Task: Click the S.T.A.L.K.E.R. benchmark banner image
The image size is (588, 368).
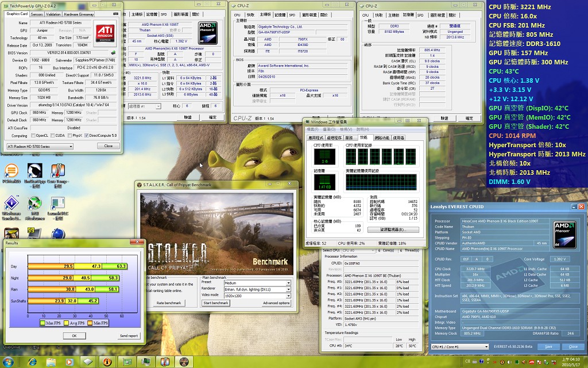Action: 217,232
